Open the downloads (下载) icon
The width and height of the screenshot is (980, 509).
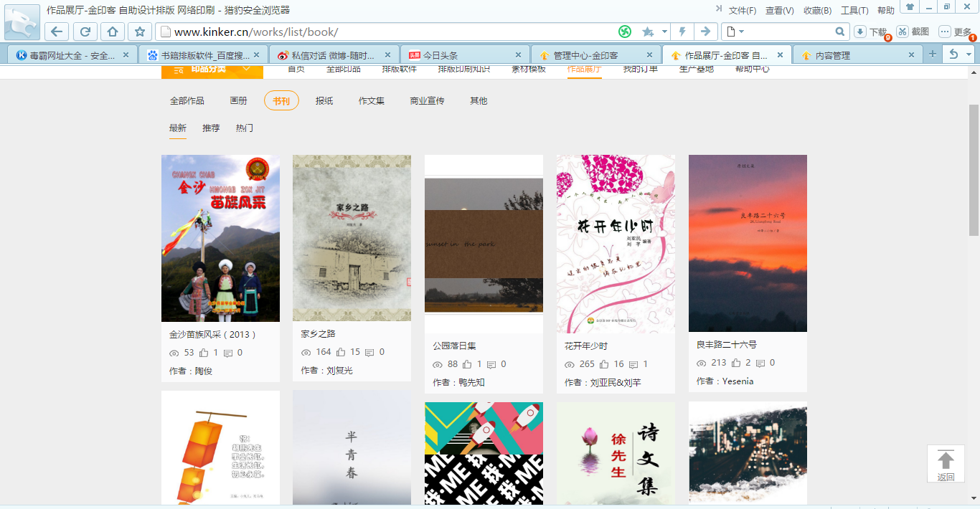click(x=859, y=32)
